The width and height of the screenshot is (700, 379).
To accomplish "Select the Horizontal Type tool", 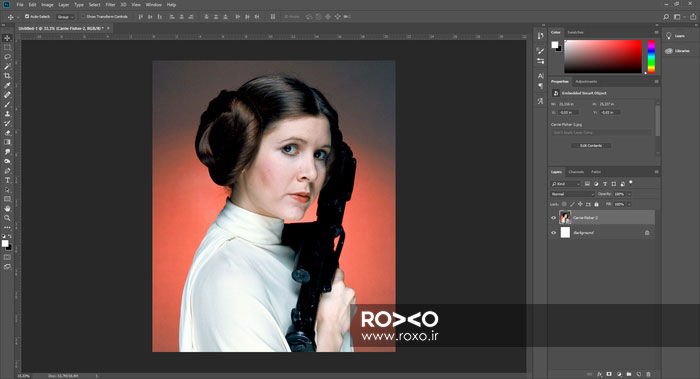I will (x=7, y=180).
